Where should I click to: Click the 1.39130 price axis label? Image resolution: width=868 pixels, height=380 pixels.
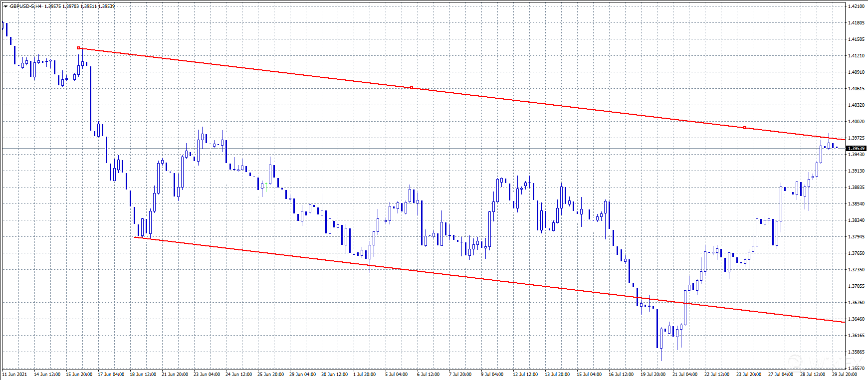click(856, 171)
